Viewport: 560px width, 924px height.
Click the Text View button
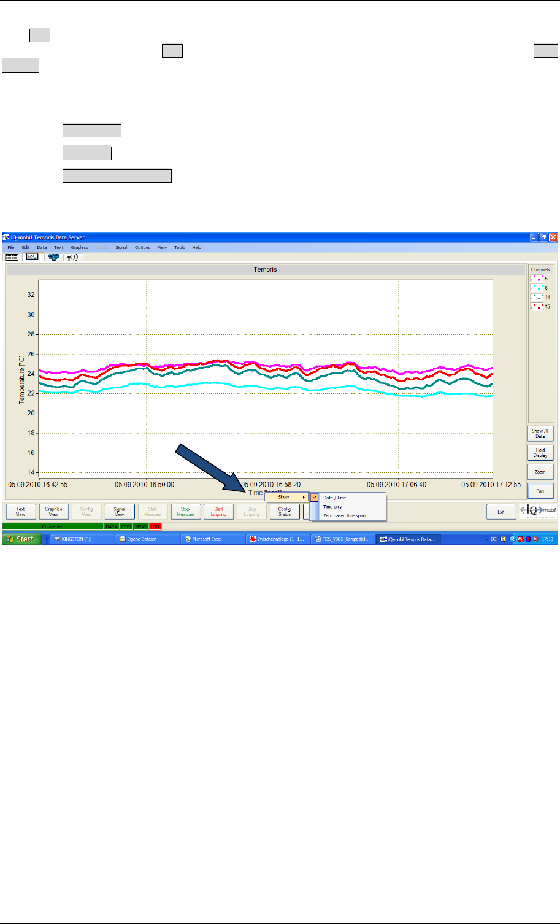pos(20,512)
